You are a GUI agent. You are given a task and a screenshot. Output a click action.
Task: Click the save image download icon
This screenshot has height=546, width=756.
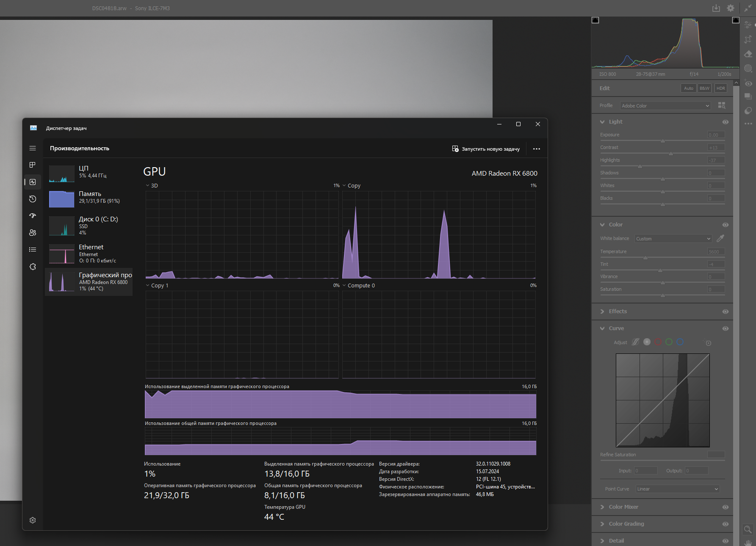point(716,8)
